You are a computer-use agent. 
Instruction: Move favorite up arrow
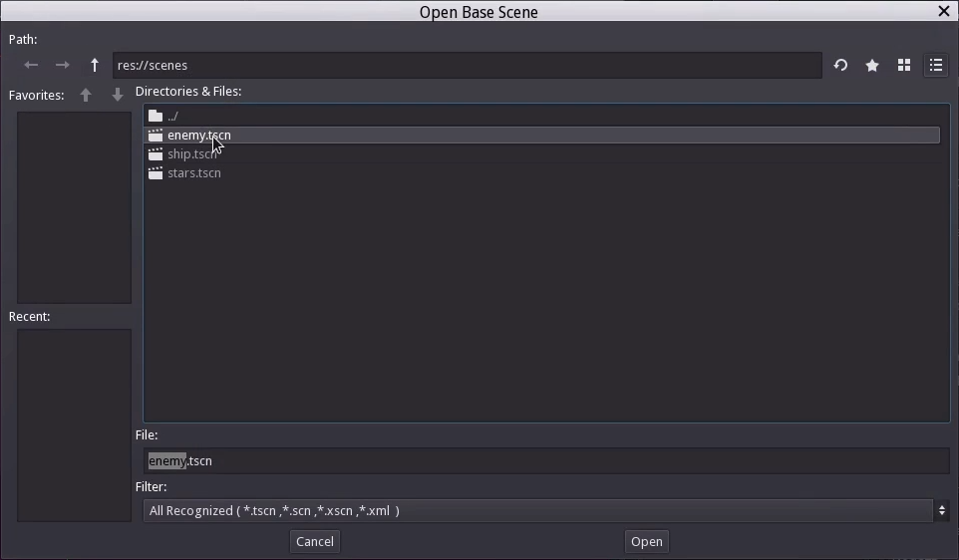tap(86, 95)
